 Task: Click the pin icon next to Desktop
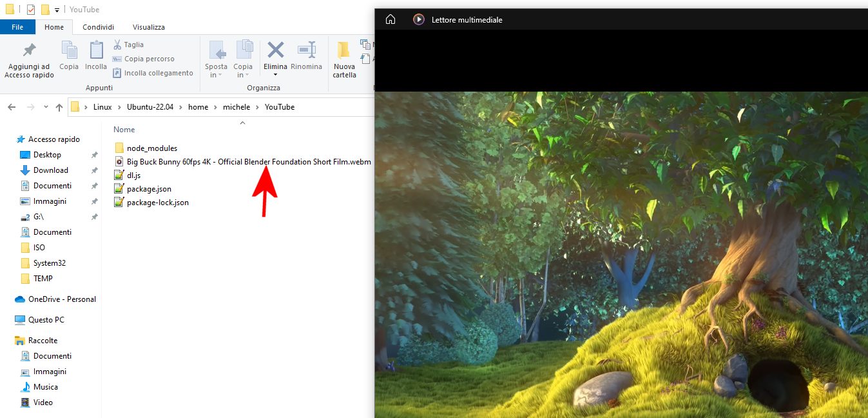pos(94,155)
